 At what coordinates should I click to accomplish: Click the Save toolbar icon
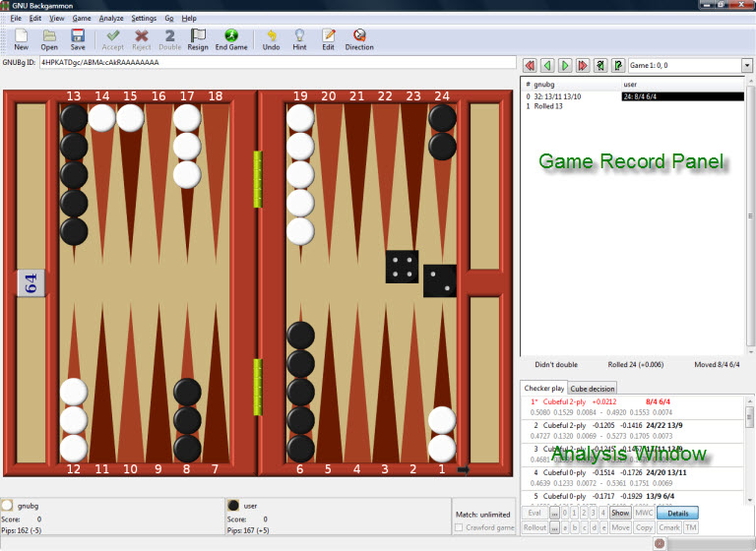point(77,39)
